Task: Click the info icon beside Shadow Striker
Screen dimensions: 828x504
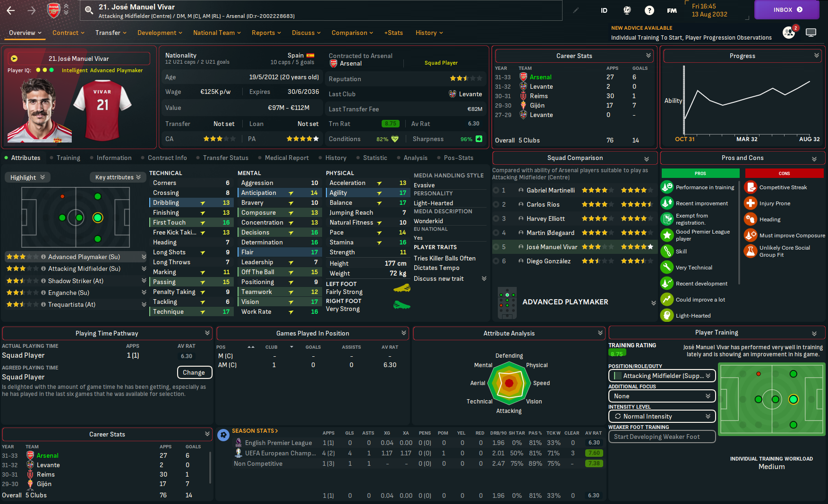Action: click(43, 281)
